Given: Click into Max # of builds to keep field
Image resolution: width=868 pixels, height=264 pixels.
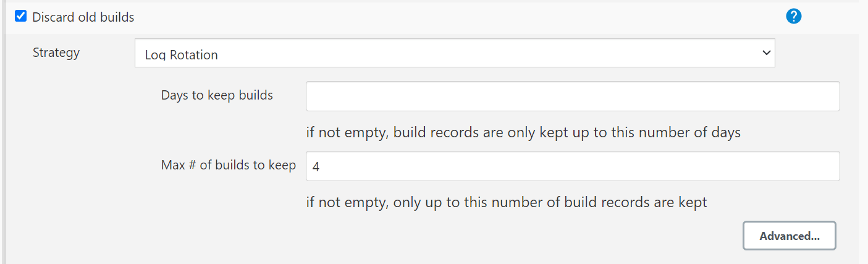Looking at the screenshot, I should (x=572, y=166).
